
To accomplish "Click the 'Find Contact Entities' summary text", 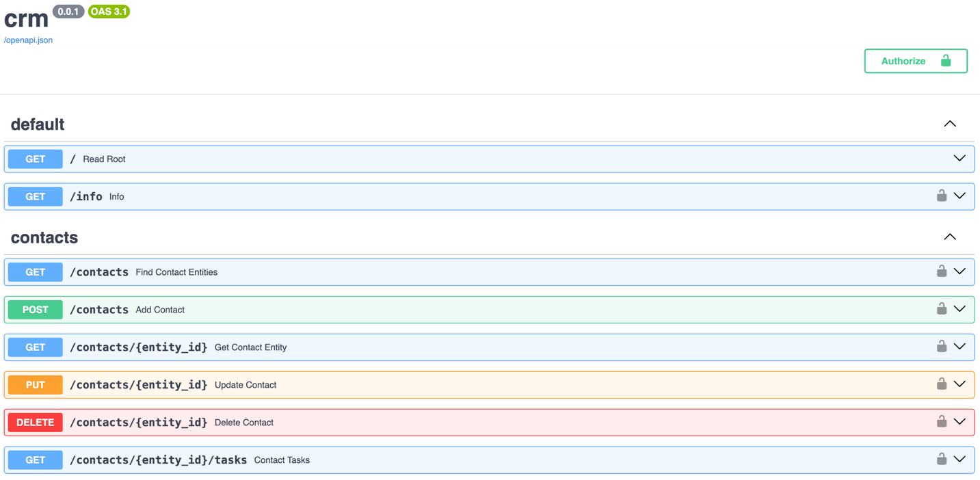I will [176, 272].
